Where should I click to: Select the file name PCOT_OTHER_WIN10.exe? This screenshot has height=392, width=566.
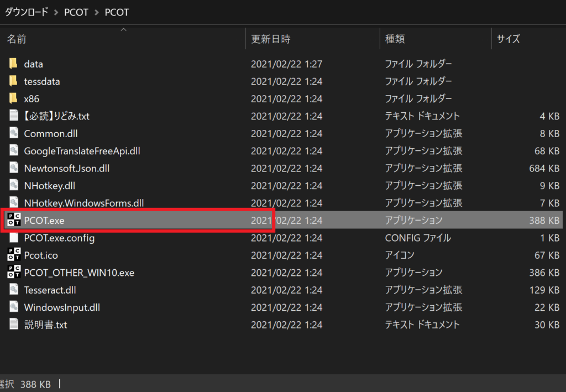pos(80,273)
